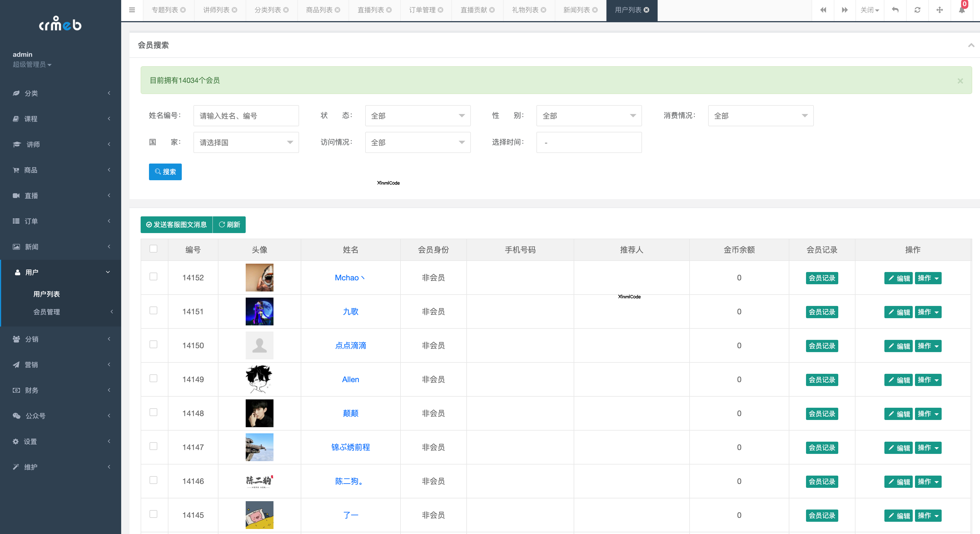
Task: Click the 搜索 search button
Action: (x=165, y=172)
